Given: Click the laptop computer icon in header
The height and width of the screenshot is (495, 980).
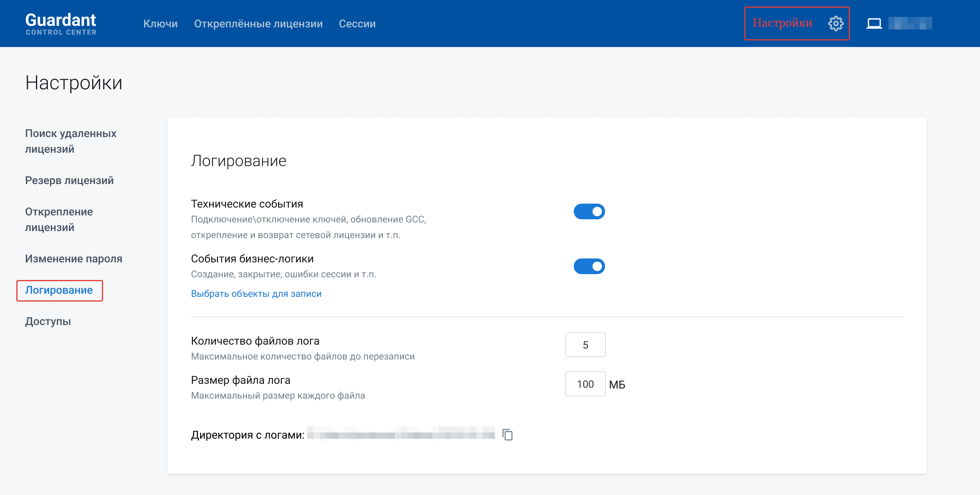Looking at the screenshot, I should pyautogui.click(x=874, y=23).
